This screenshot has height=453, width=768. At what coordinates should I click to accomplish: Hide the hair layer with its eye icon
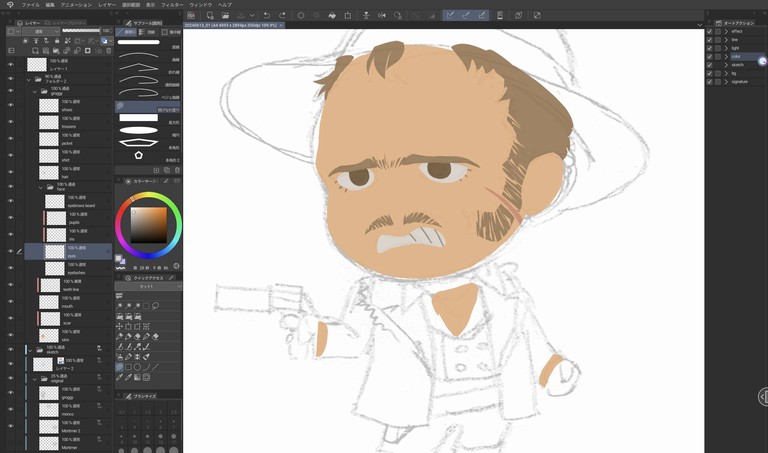coord(10,172)
